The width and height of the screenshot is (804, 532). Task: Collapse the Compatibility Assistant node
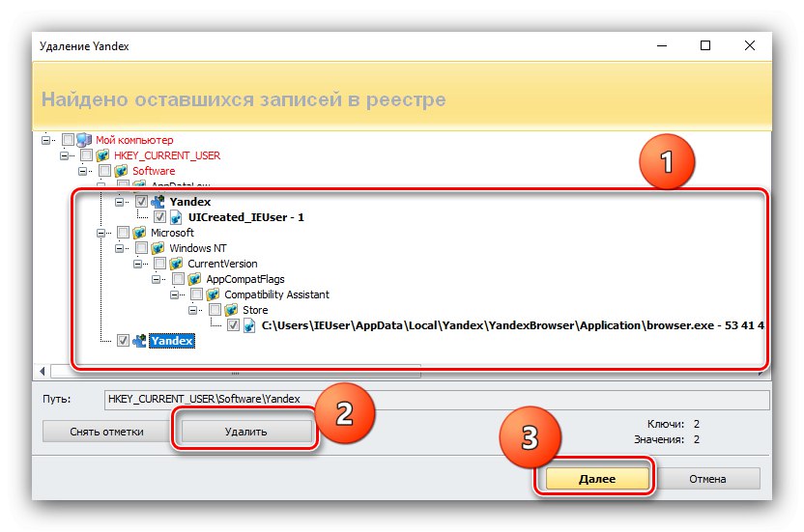click(x=175, y=294)
